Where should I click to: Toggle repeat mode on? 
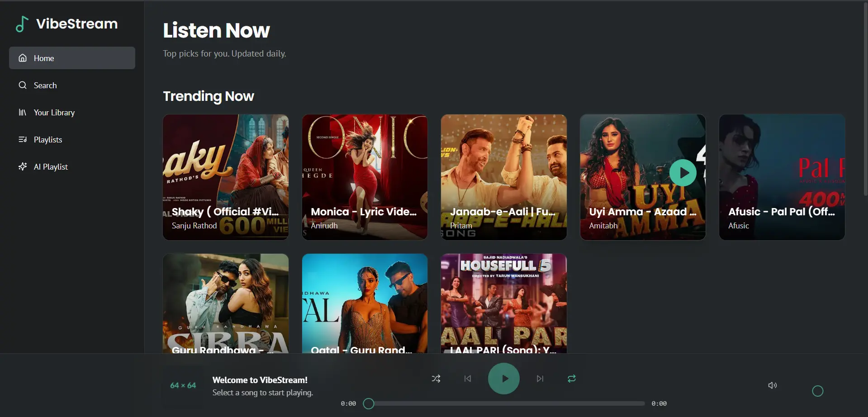[x=571, y=379]
